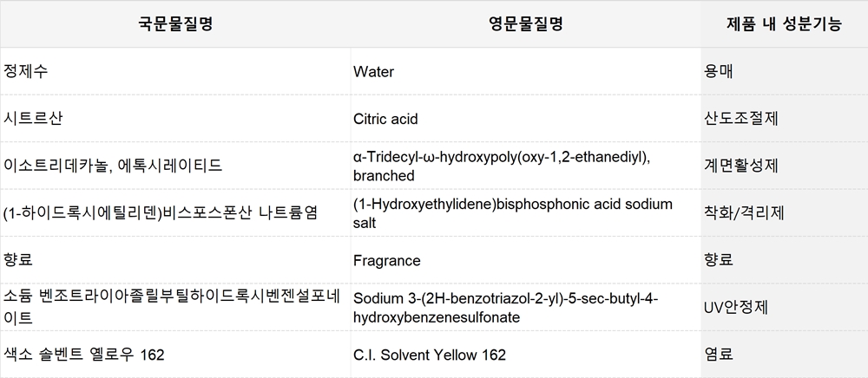Select the (1-Hydroxyethylidene)bisphosphonic acid sodium salt cell
This screenshot has height=378, width=868.
click(525, 212)
